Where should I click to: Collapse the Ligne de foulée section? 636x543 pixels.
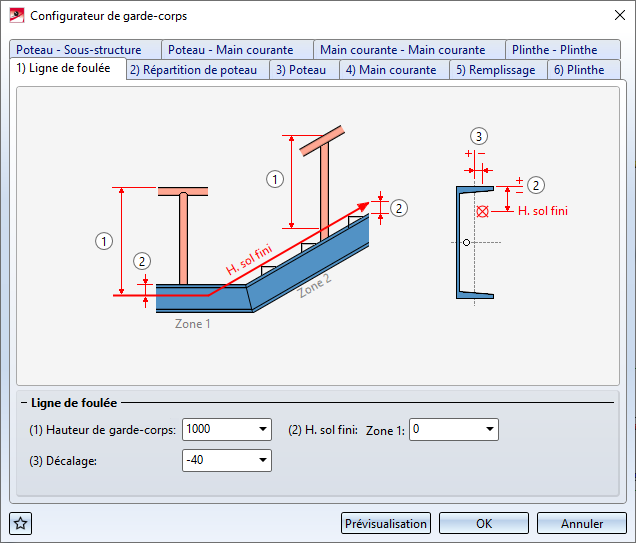click(x=24, y=403)
